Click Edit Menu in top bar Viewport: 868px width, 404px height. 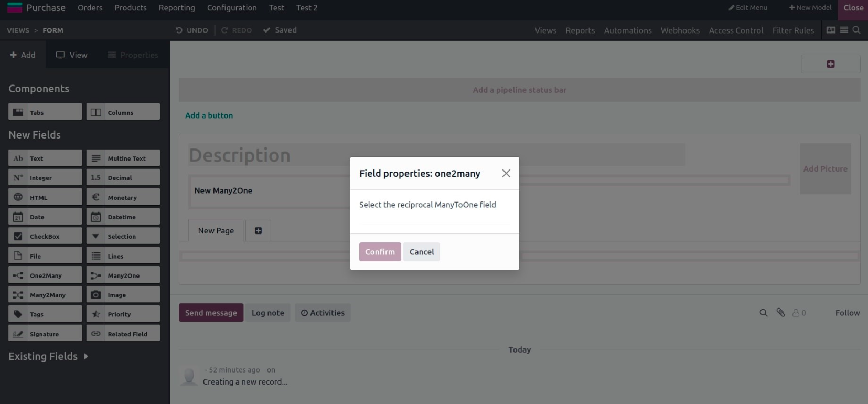(x=748, y=8)
